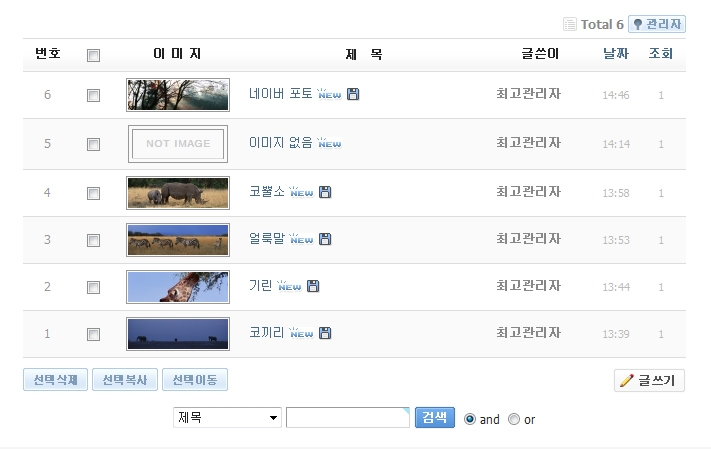The width and height of the screenshot is (711, 449).
Task: Open the 제목 search field dropdown
Action: pos(227,418)
